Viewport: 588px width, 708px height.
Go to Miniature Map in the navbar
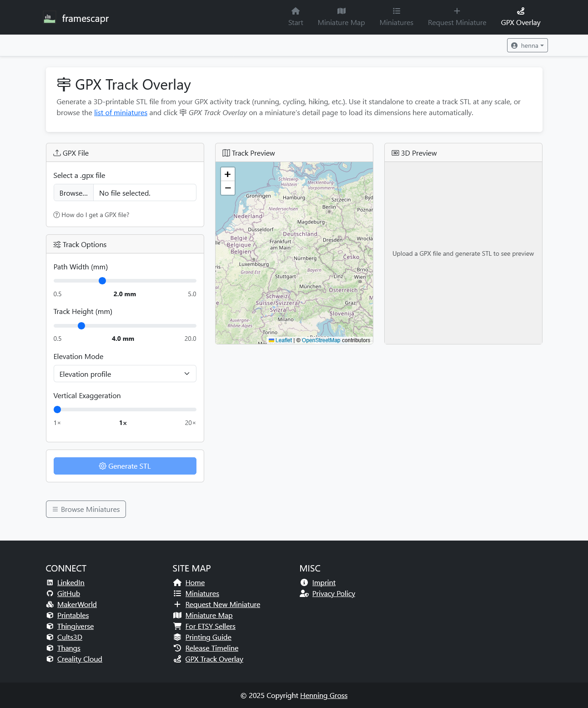[342, 17]
